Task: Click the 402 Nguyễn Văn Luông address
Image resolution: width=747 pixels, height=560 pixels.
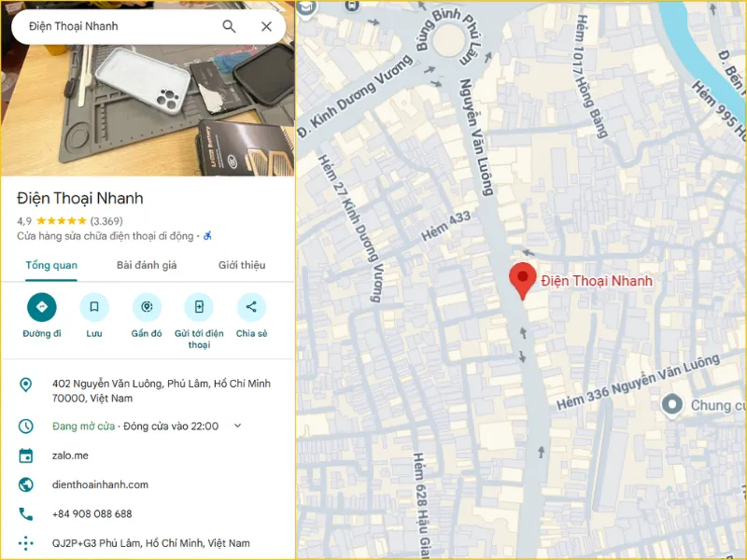Action: pos(161,391)
